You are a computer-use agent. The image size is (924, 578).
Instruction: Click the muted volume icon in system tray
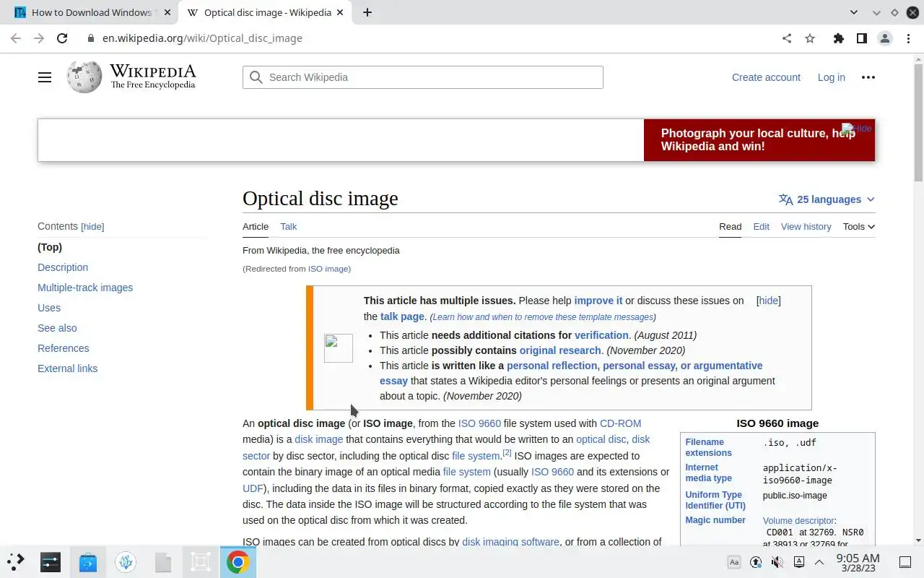777,562
